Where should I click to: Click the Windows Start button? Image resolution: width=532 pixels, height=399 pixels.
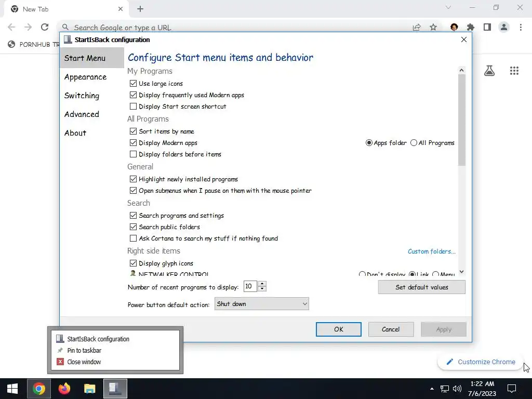pos(12,389)
